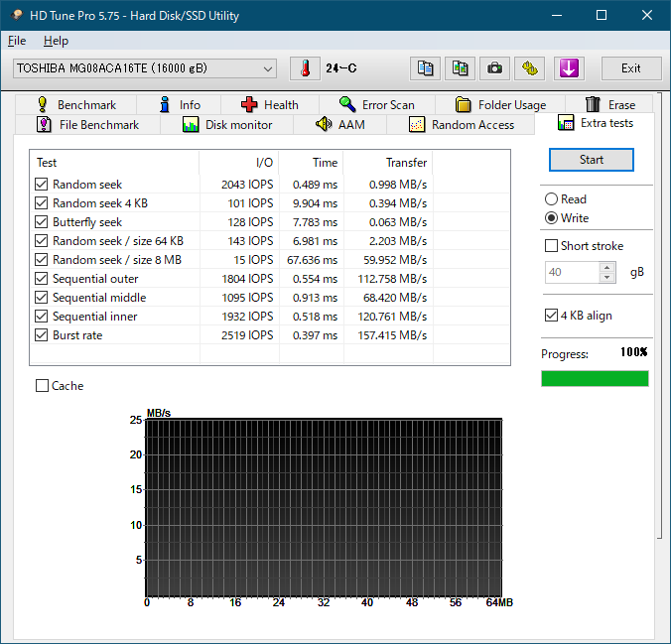Select the Extra tests tab
The width and height of the screenshot is (671, 644).
595,123
